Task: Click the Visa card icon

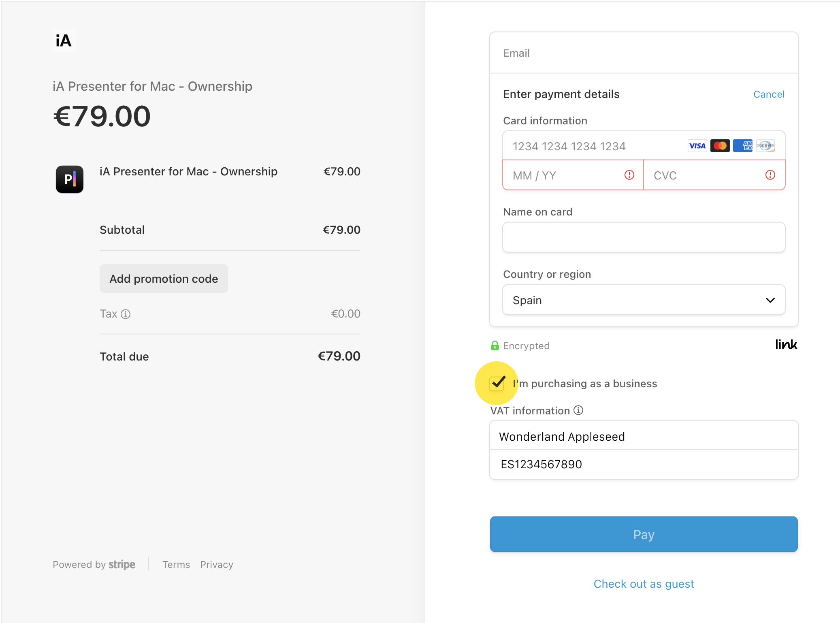Action: 697,145
